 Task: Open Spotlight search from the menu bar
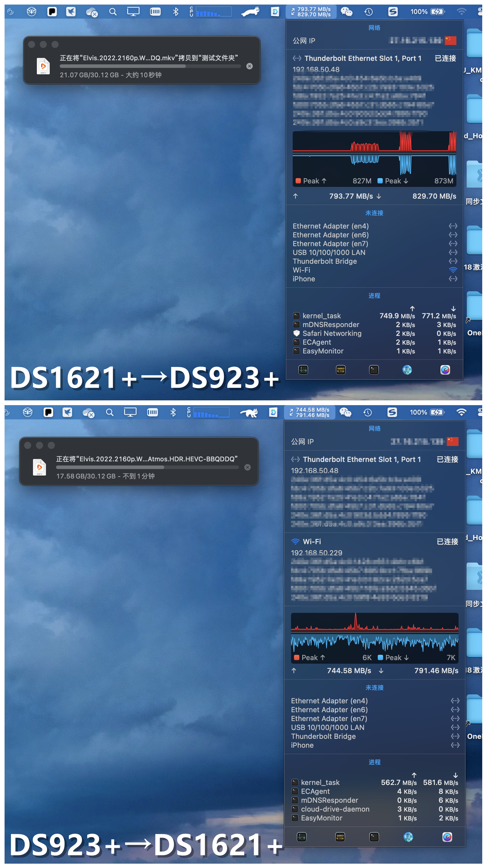[x=113, y=12]
